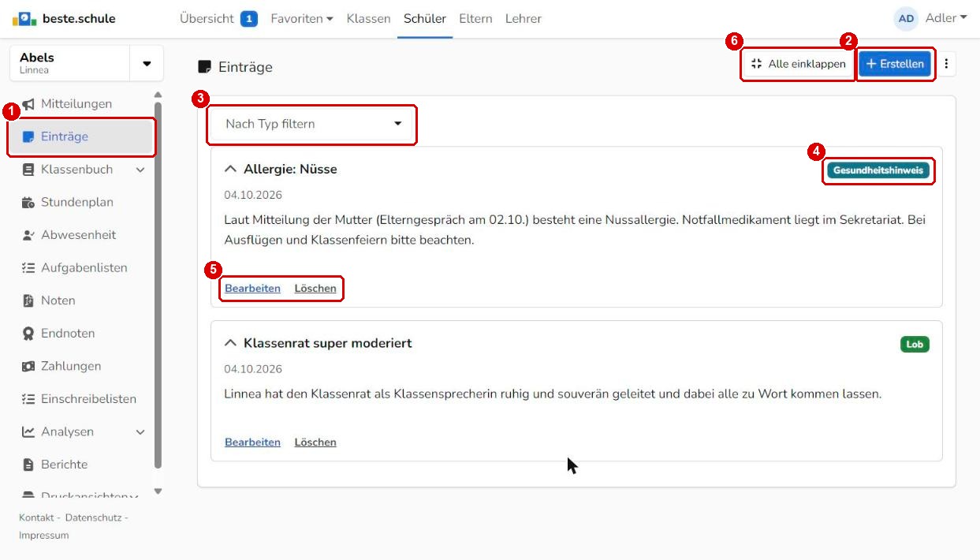Collapse the Allergie: Nüsse entry
The width and height of the screenshot is (980, 560).
230,169
